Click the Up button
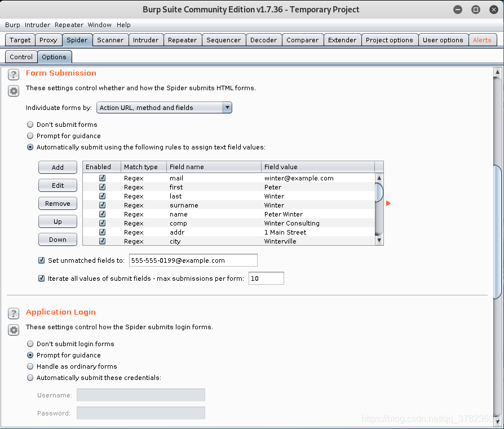 58,221
